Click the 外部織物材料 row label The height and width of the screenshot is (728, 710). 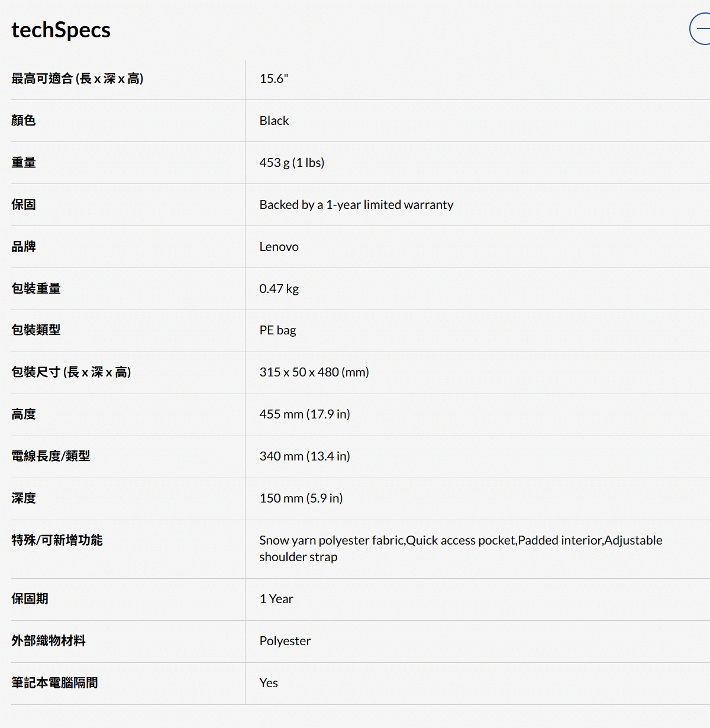pos(49,641)
